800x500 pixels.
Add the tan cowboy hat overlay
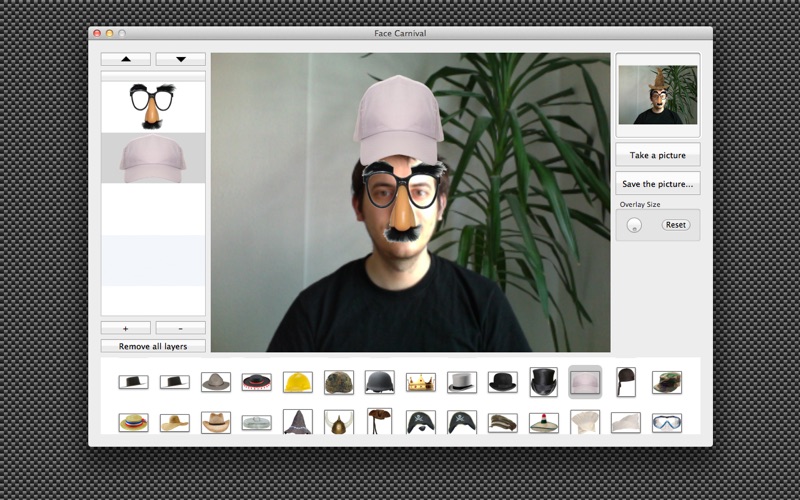point(216,422)
